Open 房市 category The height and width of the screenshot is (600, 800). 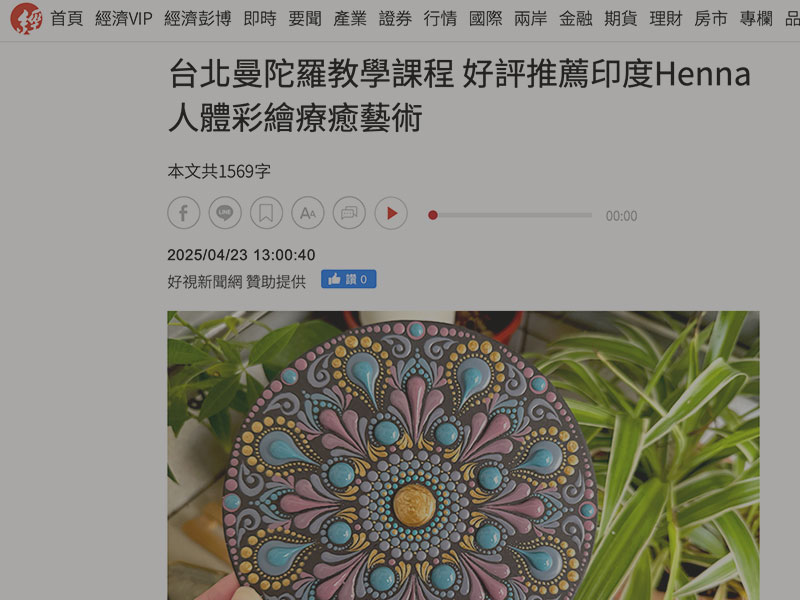coord(711,19)
